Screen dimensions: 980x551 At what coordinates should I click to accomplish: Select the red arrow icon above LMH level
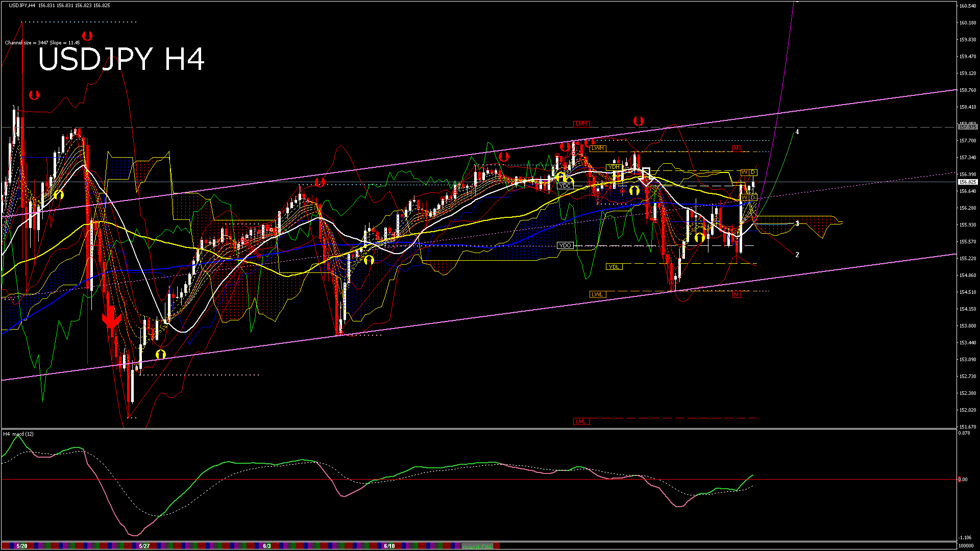[638, 121]
